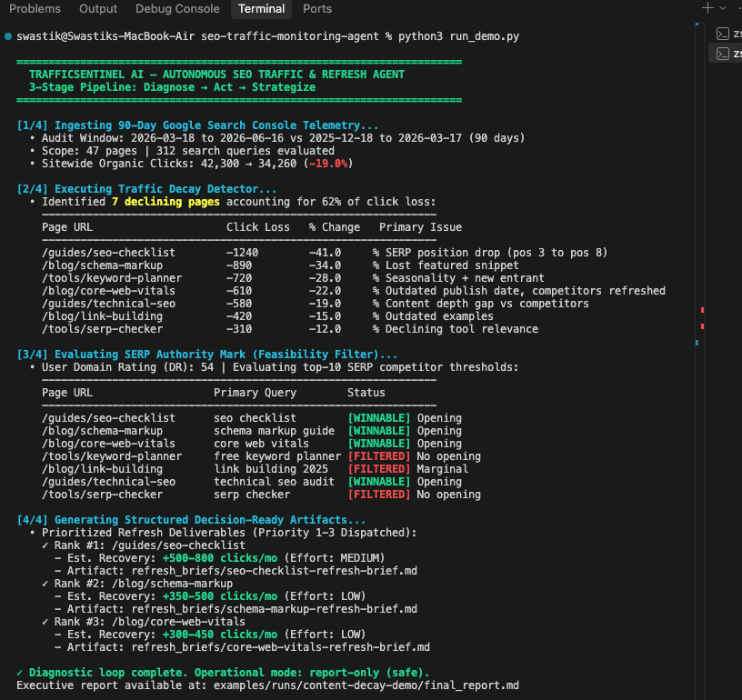Click the 'Diagnostic loop complete' status line

pos(223,673)
